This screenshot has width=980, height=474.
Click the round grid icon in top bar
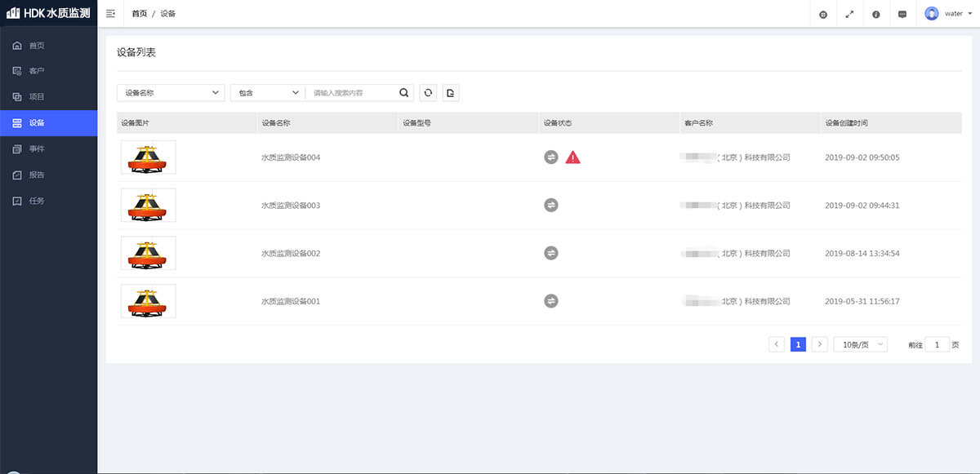[823, 14]
